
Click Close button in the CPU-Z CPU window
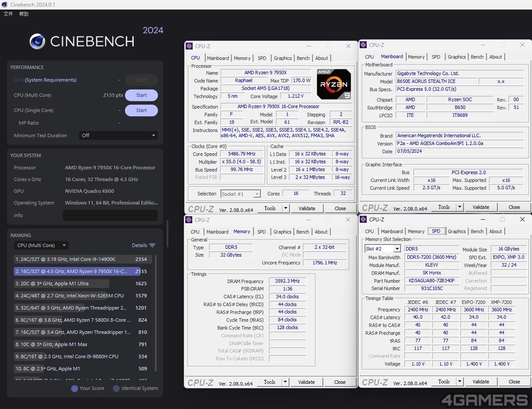click(340, 208)
